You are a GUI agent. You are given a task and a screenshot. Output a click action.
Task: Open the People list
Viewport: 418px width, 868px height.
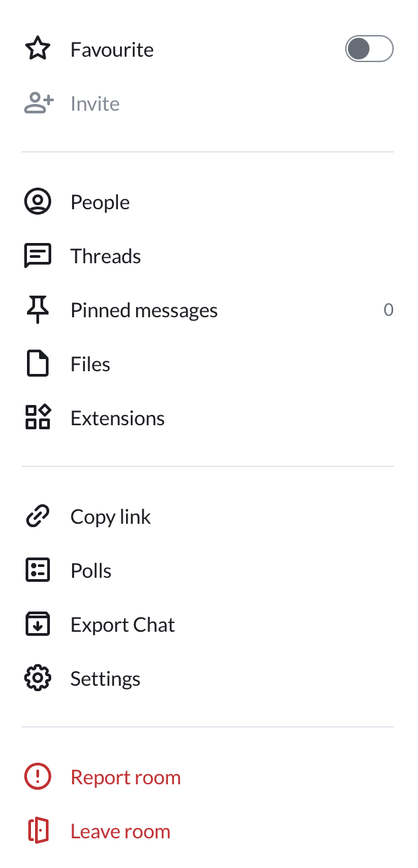point(208,202)
